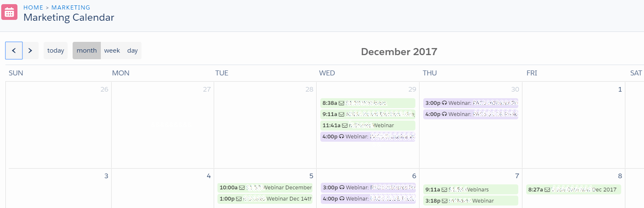Click the THU column header
This screenshot has height=208, width=644.
click(x=430, y=73)
